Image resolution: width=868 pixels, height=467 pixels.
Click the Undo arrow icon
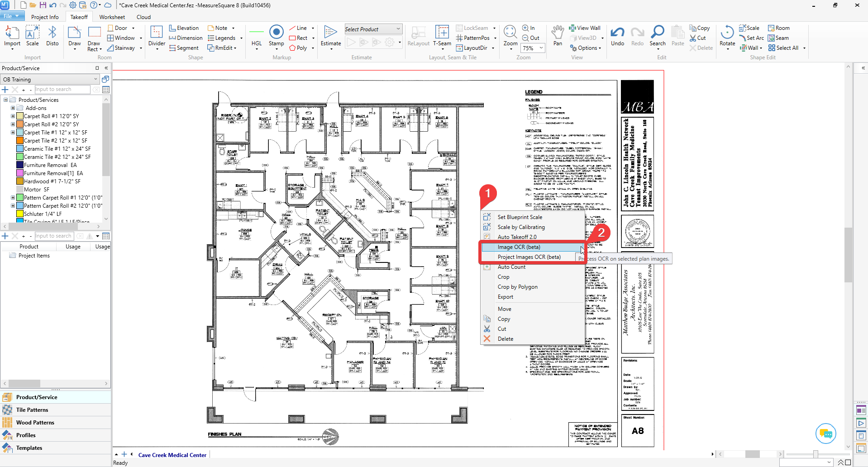[617, 36]
